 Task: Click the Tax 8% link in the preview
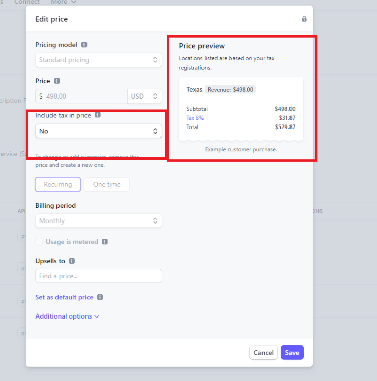(x=195, y=118)
